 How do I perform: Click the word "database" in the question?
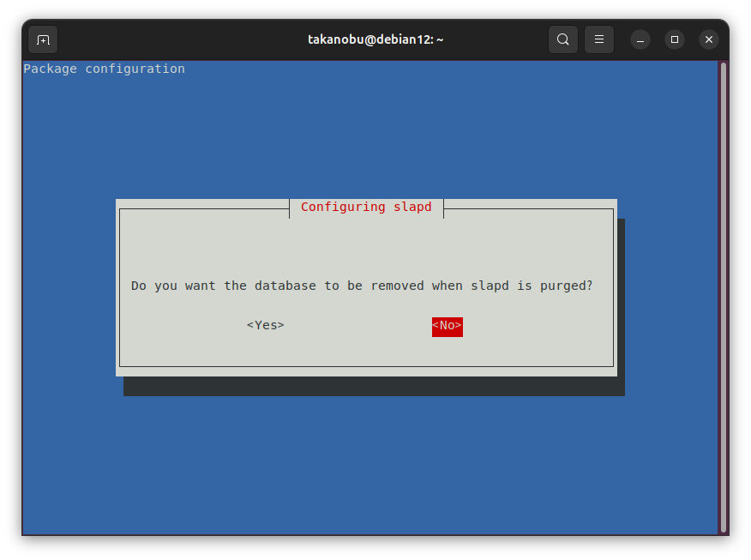(285, 286)
